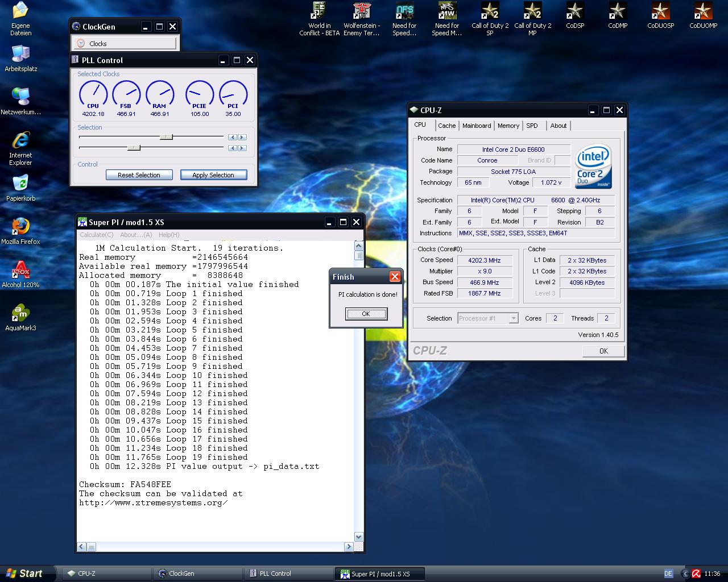Viewport: 728px width, 582px height.
Task: Click the Checksum: FA548FEE line
Action: (125, 484)
